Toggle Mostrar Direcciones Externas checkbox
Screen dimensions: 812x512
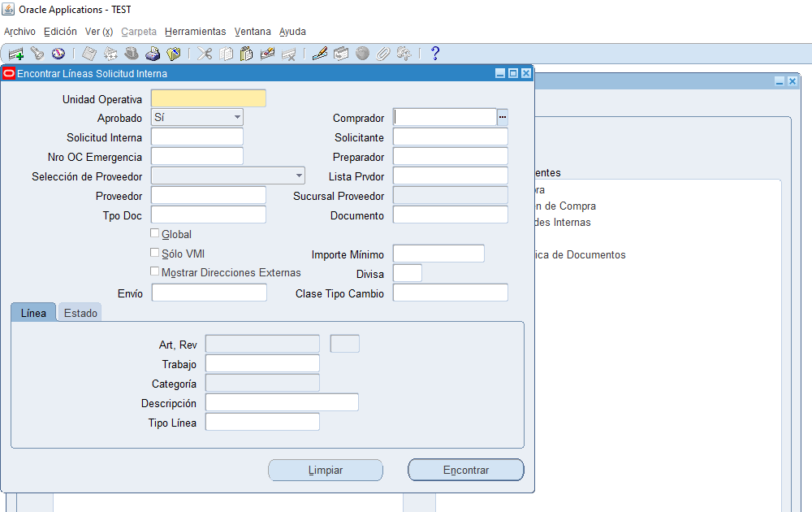[155, 271]
